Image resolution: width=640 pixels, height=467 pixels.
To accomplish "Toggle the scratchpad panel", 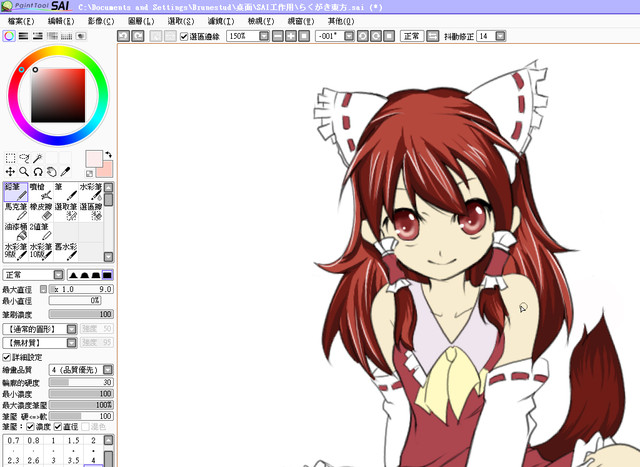I will point(81,36).
